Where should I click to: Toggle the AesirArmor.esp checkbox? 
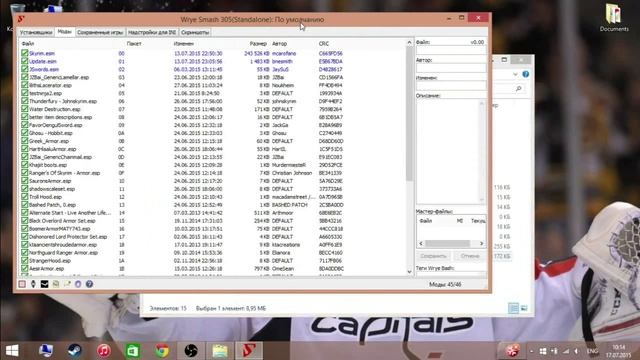(24, 269)
